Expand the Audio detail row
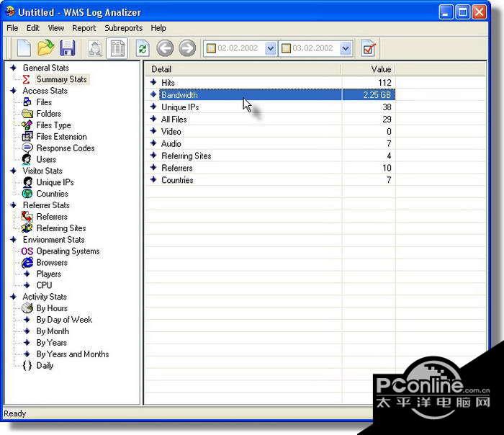 [x=153, y=143]
